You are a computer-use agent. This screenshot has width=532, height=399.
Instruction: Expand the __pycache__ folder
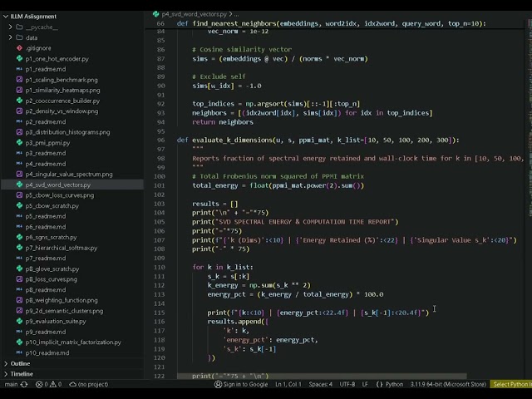point(10,27)
